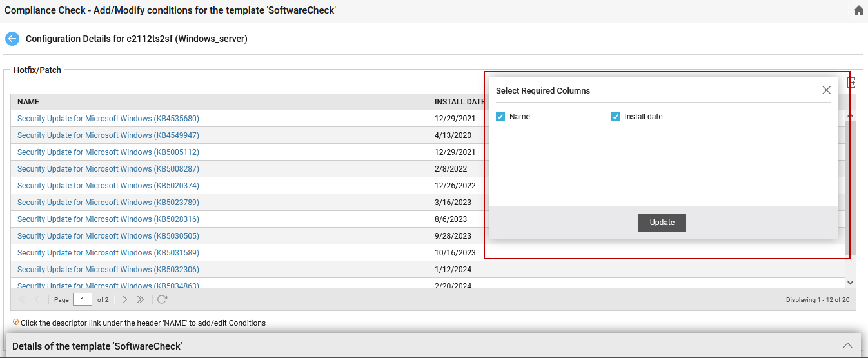Go to last page icon
868x358 pixels.
(141, 299)
